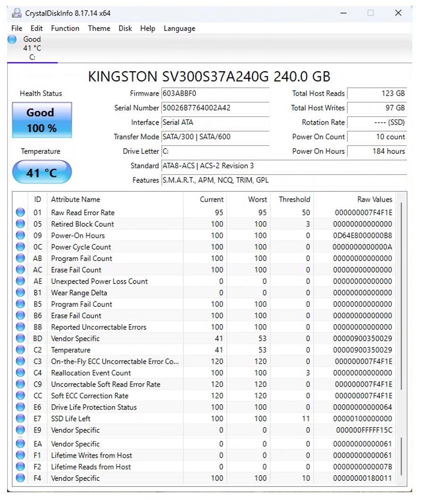Click raw value 00000000180011

[362, 479]
